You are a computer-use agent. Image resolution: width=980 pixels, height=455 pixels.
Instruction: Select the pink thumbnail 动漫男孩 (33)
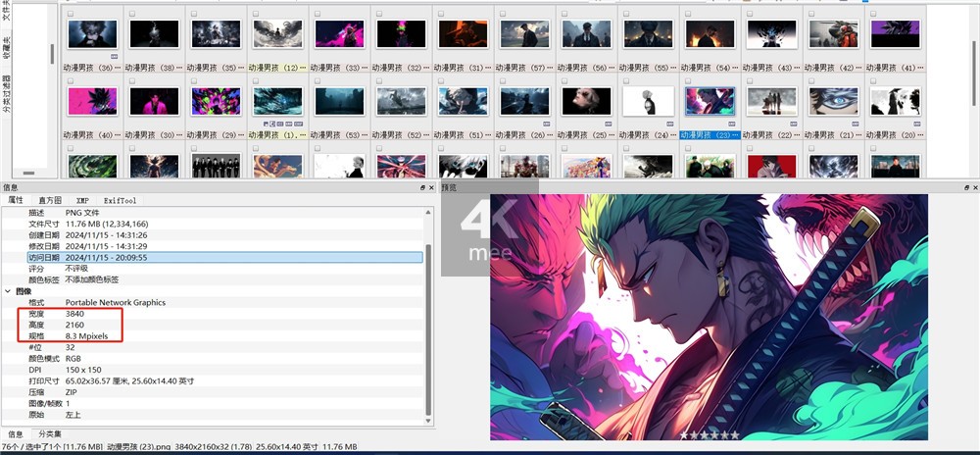coord(339,33)
